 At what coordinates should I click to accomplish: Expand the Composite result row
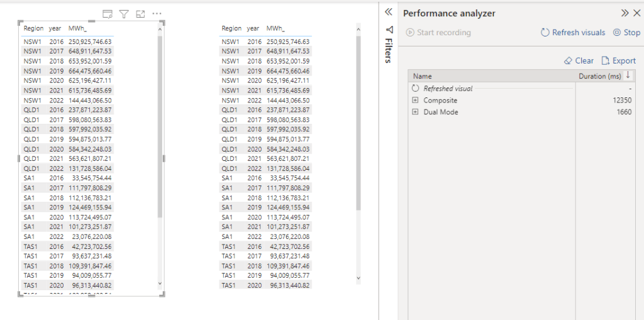[x=415, y=101]
